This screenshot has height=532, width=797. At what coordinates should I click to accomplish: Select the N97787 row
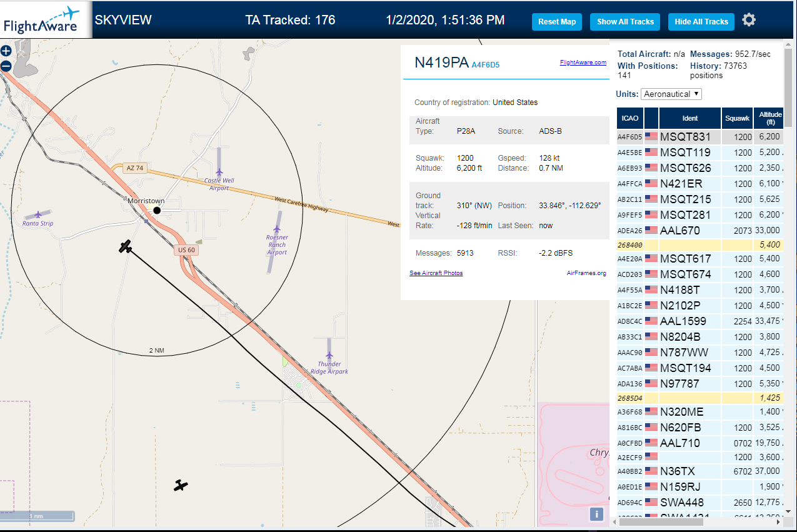point(700,383)
